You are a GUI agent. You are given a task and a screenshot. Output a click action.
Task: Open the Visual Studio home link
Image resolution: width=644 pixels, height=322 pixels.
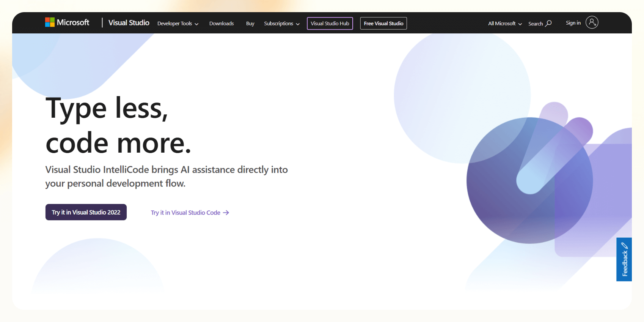click(x=129, y=23)
